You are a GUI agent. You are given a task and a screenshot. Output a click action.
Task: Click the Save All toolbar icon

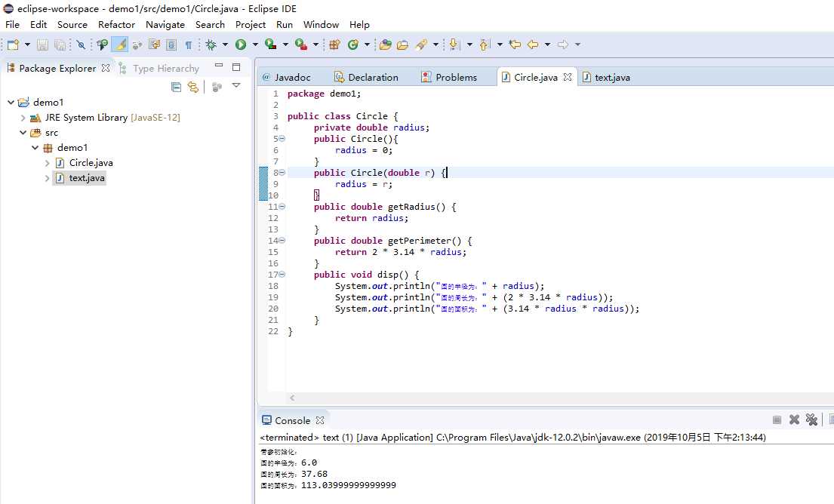coord(60,45)
